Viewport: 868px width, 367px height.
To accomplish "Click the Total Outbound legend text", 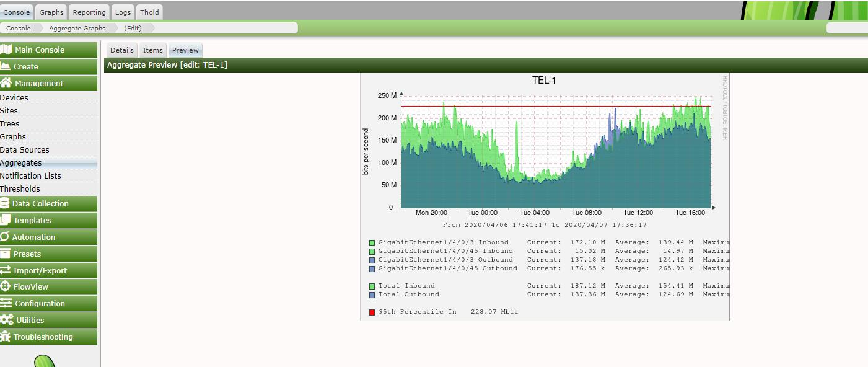I will click(x=408, y=294).
